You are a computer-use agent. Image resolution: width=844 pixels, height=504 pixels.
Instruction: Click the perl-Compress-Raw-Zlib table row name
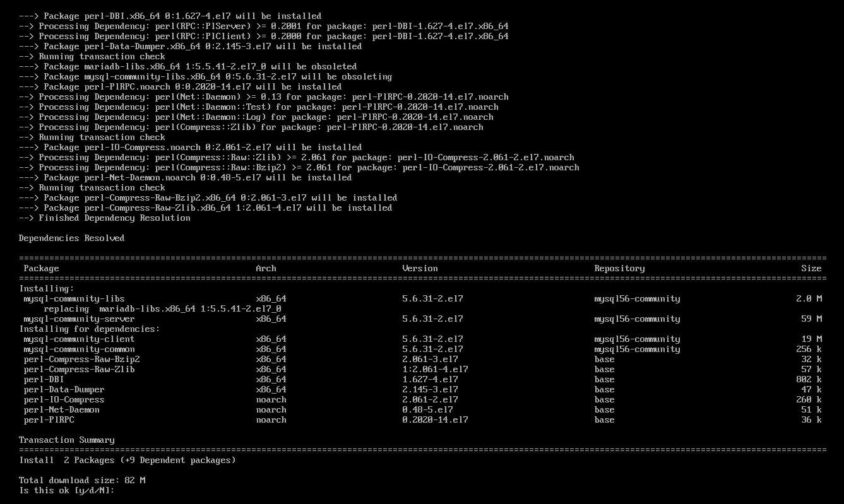(80, 369)
